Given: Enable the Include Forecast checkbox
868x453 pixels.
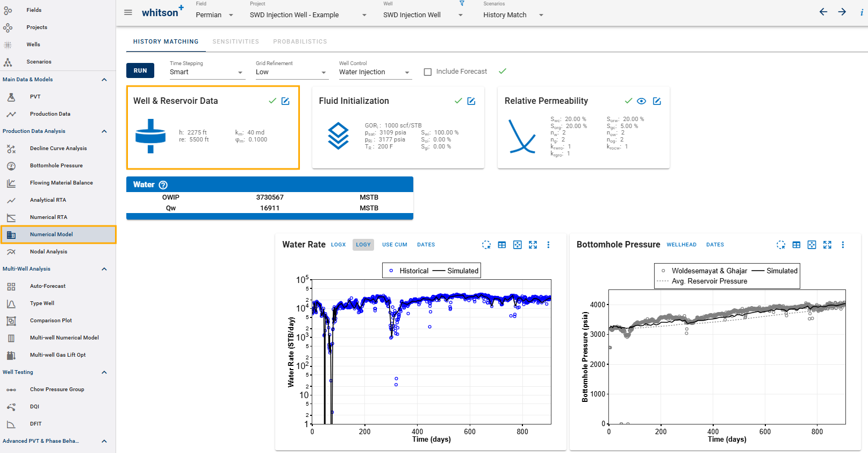Looking at the screenshot, I should [x=428, y=72].
